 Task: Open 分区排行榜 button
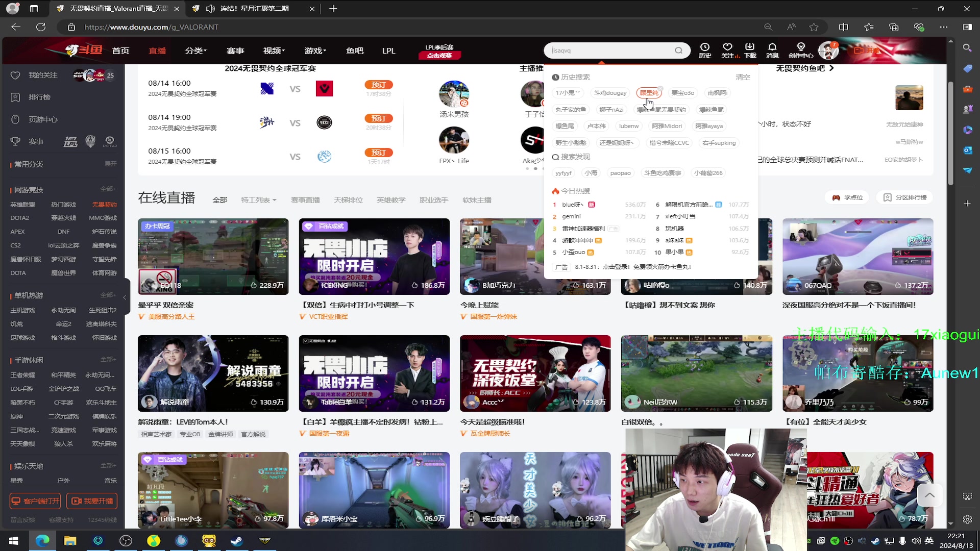[x=905, y=197]
